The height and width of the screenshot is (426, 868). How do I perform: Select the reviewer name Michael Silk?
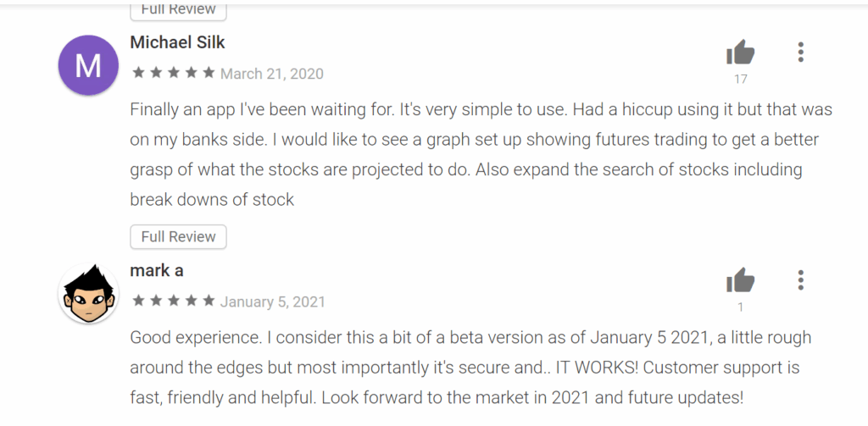pyautogui.click(x=178, y=42)
